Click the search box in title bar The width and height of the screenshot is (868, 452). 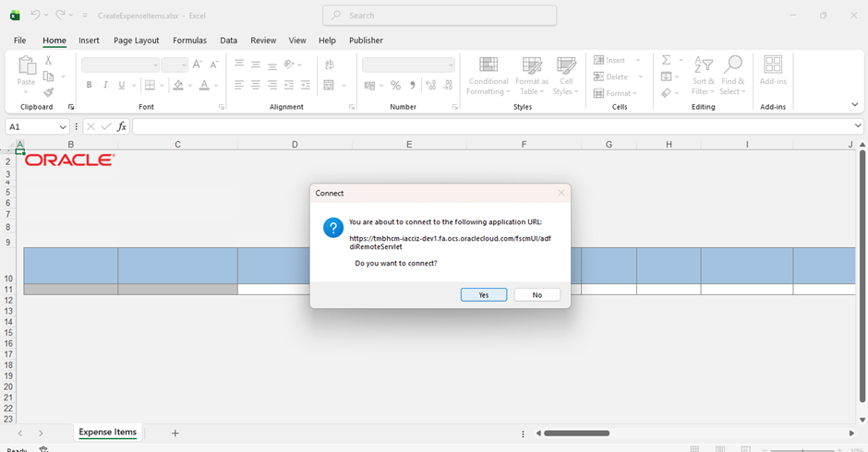coord(440,16)
